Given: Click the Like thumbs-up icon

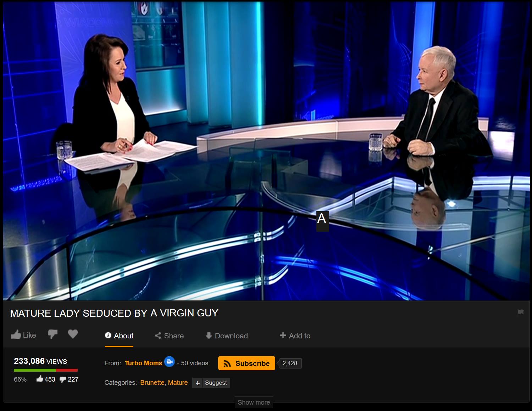Looking at the screenshot, I should 16,335.
